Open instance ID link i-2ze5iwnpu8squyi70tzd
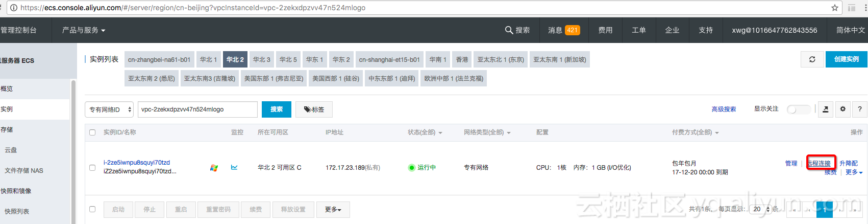 (137, 163)
